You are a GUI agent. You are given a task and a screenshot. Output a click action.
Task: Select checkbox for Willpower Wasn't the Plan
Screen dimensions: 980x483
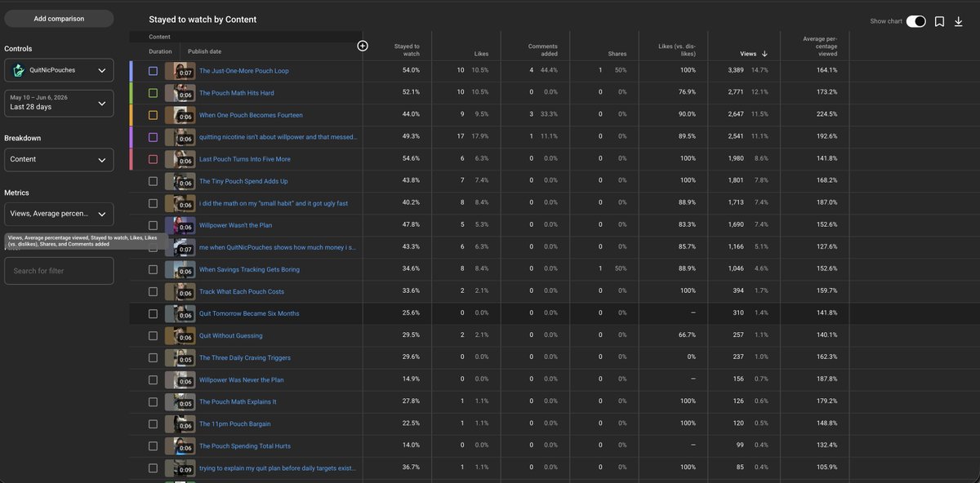(153, 225)
